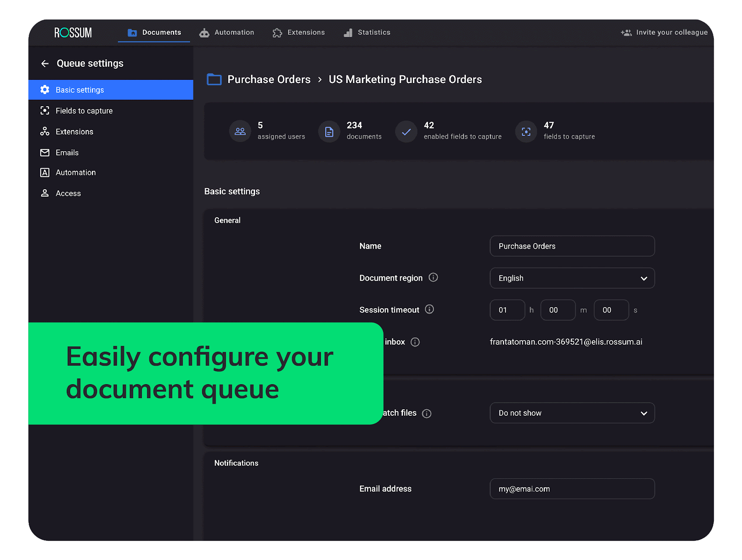742x560 pixels.
Task: Click the Emails envelope icon
Action: coord(45,152)
